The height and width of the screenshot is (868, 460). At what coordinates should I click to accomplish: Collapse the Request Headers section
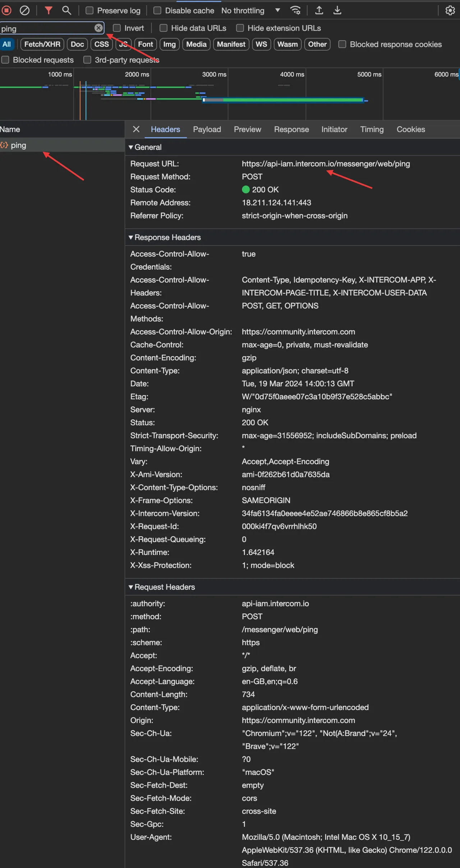tap(131, 587)
